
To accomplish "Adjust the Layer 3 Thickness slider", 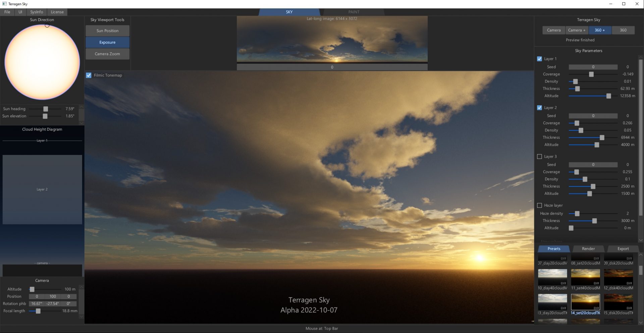I will (593, 186).
